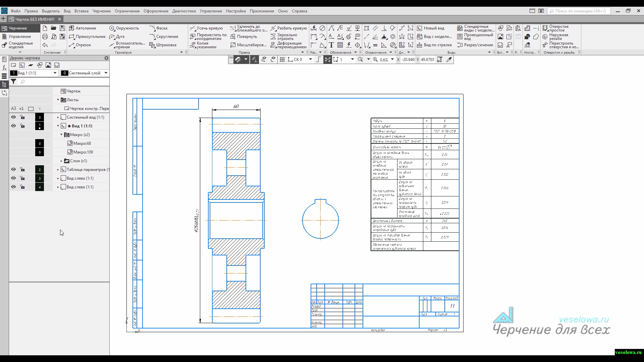The image size is (644, 362).
Task: Hide Системный вид with its eye icon
Action: (x=13, y=117)
